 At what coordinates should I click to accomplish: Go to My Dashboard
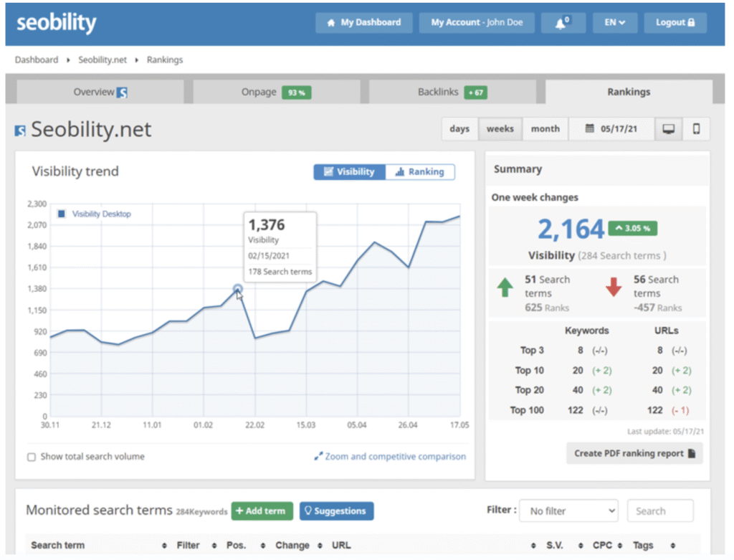(363, 22)
